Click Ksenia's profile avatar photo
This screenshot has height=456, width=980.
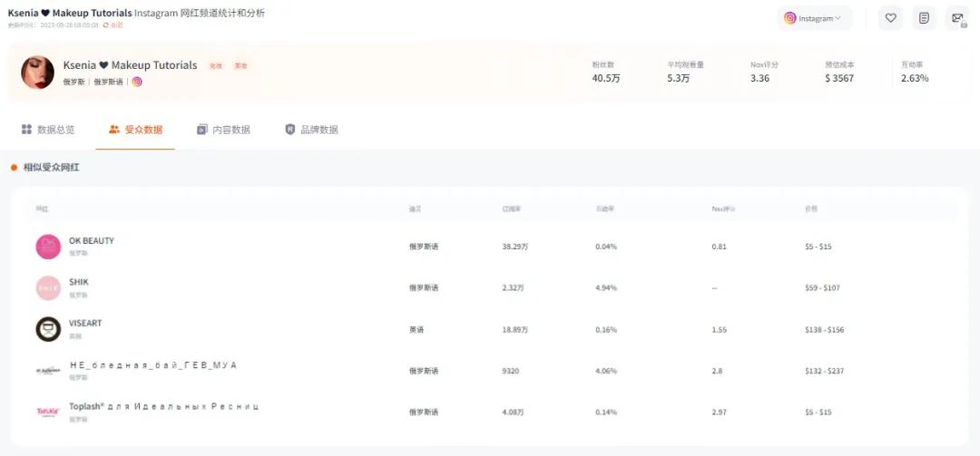pyautogui.click(x=37, y=73)
